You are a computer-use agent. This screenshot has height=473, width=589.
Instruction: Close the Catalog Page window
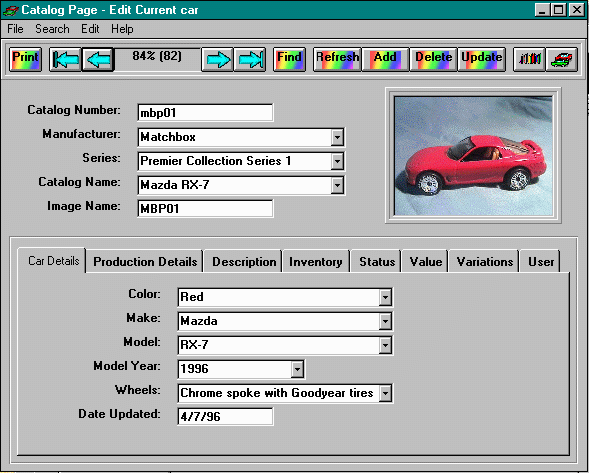[x=576, y=10]
